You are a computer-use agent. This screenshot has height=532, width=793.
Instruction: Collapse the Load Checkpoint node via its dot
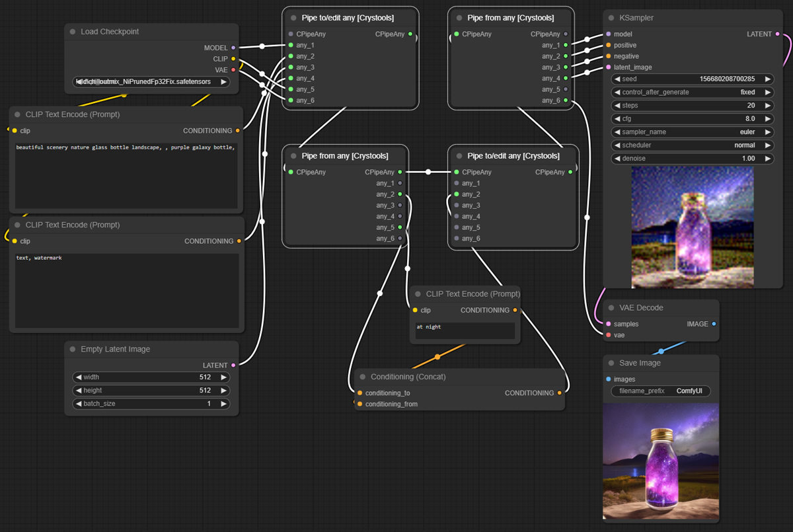click(x=73, y=32)
